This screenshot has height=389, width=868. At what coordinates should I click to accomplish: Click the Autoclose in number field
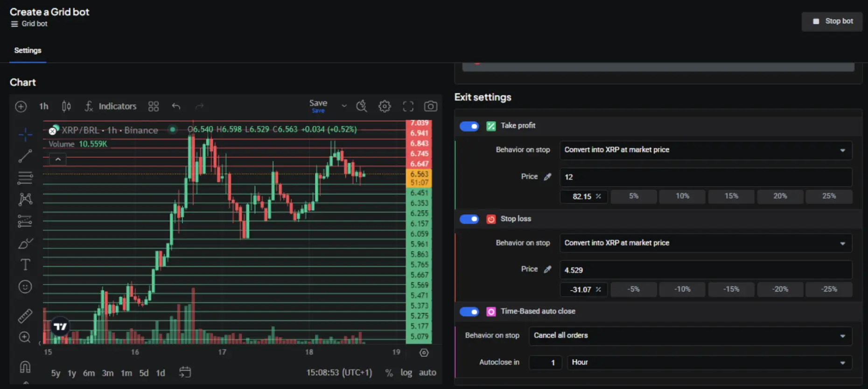[545, 362]
